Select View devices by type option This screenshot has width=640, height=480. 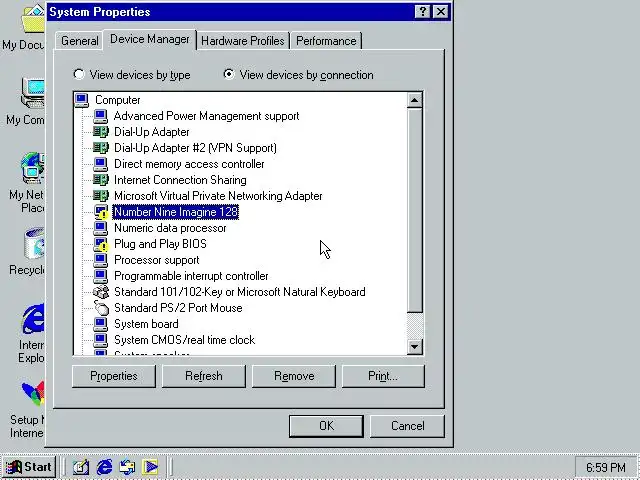(131, 75)
